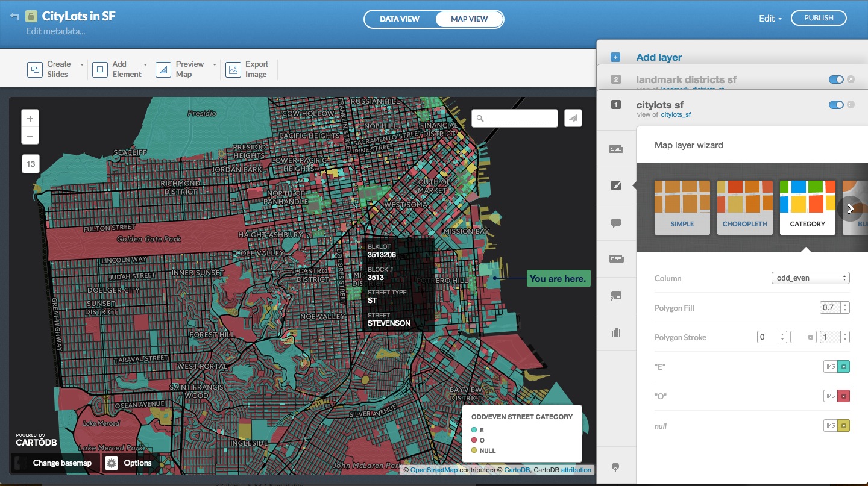The width and height of the screenshot is (868, 486).
Task: Delete the citylots sf layer
Action: point(851,105)
